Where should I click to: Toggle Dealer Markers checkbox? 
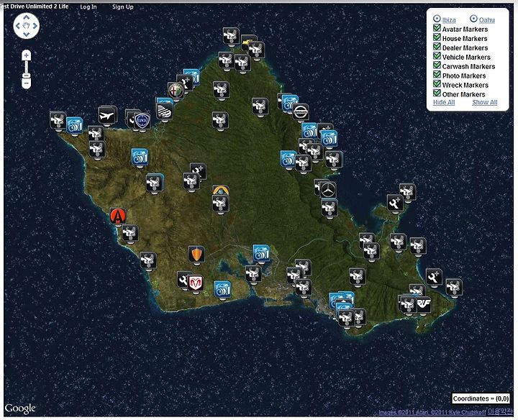click(x=437, y=47)
